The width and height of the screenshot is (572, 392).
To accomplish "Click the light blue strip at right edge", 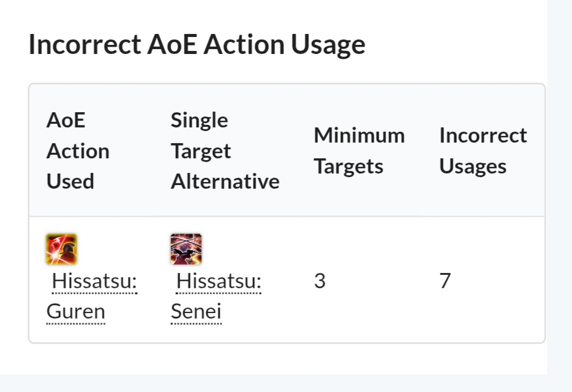I will [559, 182].
